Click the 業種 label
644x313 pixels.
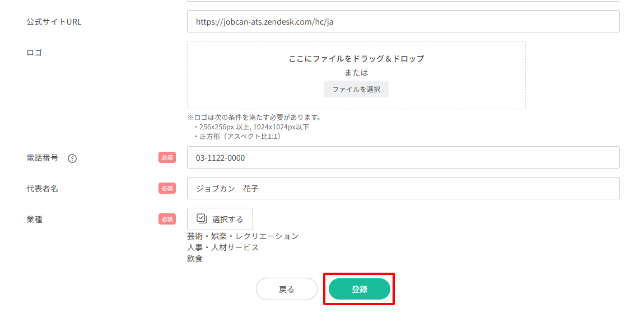[34, 219]
